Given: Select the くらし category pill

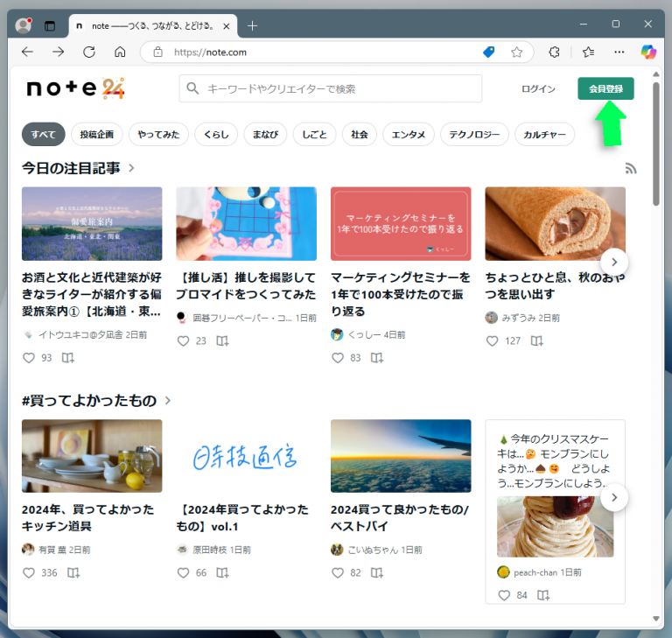Looking at the screenshot, I should (x=216, y=135).
